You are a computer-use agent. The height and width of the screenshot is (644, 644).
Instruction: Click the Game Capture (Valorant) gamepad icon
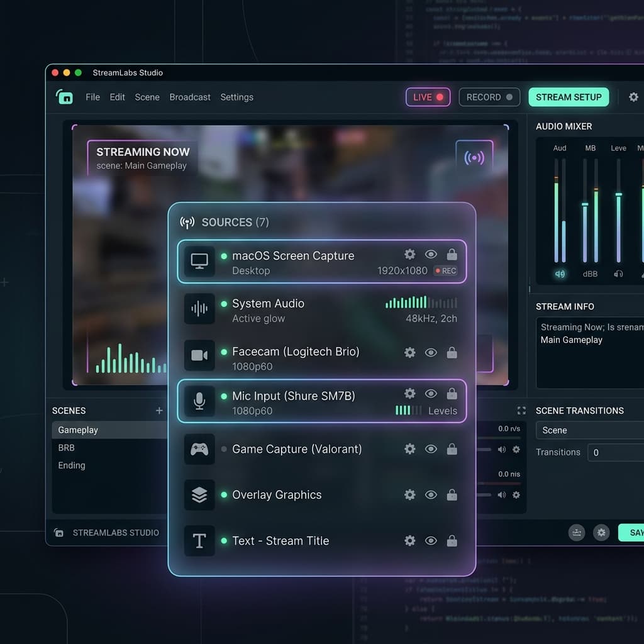pos(199,449)
